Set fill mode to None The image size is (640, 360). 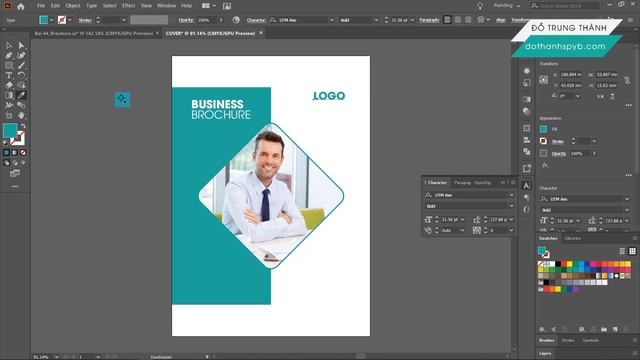tap(23, 152)
